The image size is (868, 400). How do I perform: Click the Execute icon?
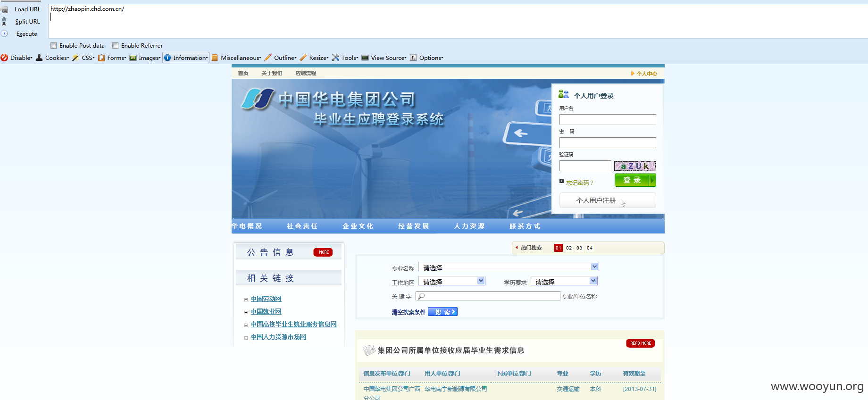point(4,33)
